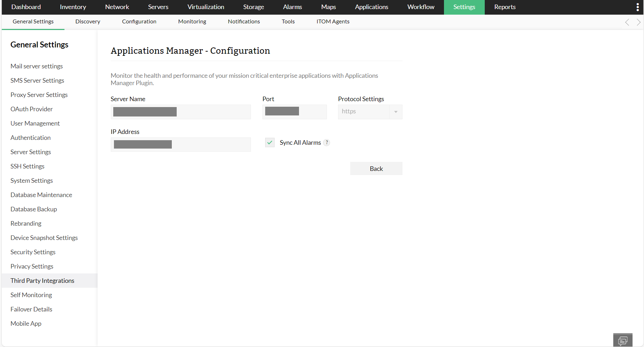The image size is (644, 347).
Task: Open the Dashboard tab
Action: 26,7
